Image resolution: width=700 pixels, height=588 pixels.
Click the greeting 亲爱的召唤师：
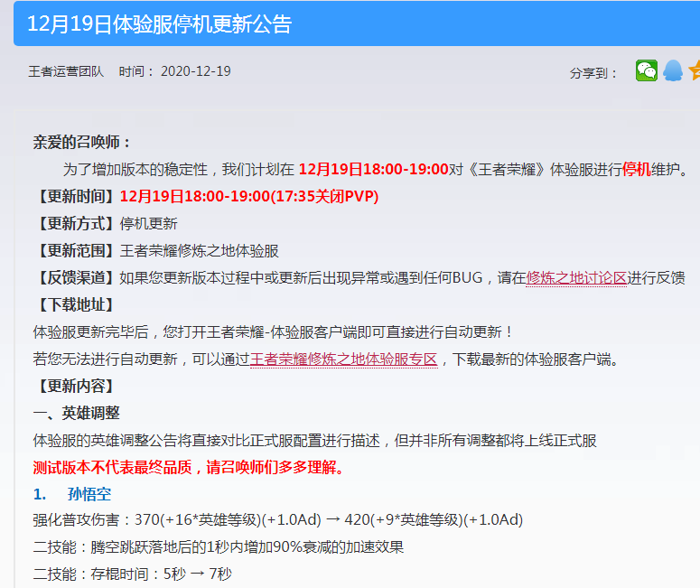click(82, 143)
